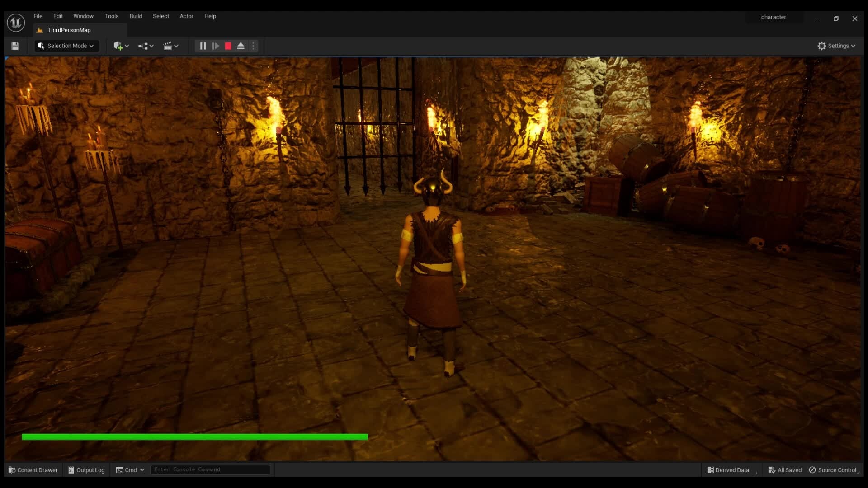868x488 pixels.
Task: Click the green progress bar
Action: (x=194, y=436)
